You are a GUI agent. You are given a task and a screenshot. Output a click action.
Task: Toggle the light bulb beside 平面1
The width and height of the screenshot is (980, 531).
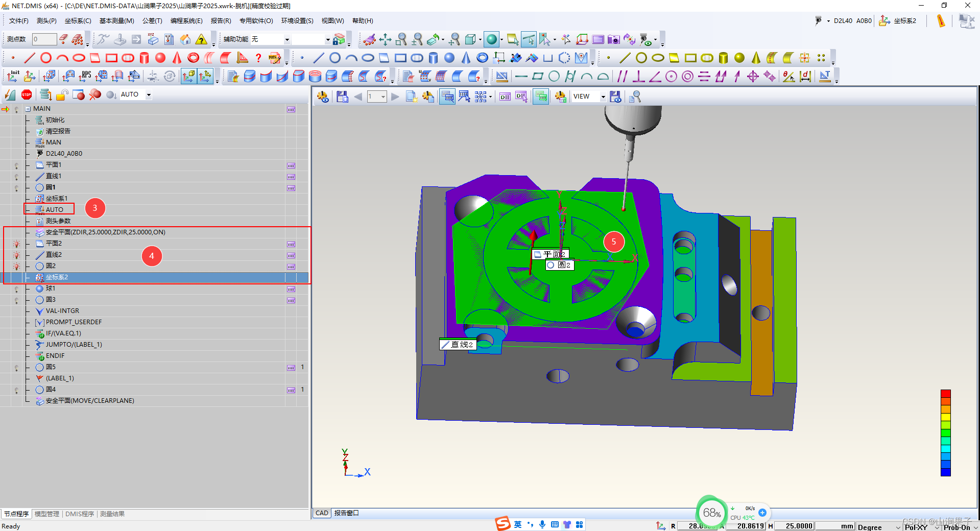point(16,165)
